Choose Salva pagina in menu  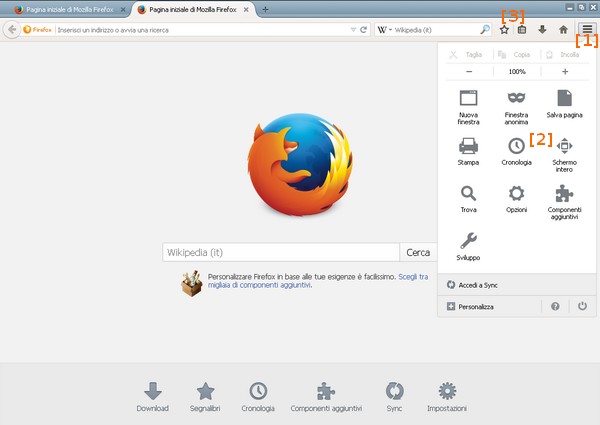coord(564,104)
